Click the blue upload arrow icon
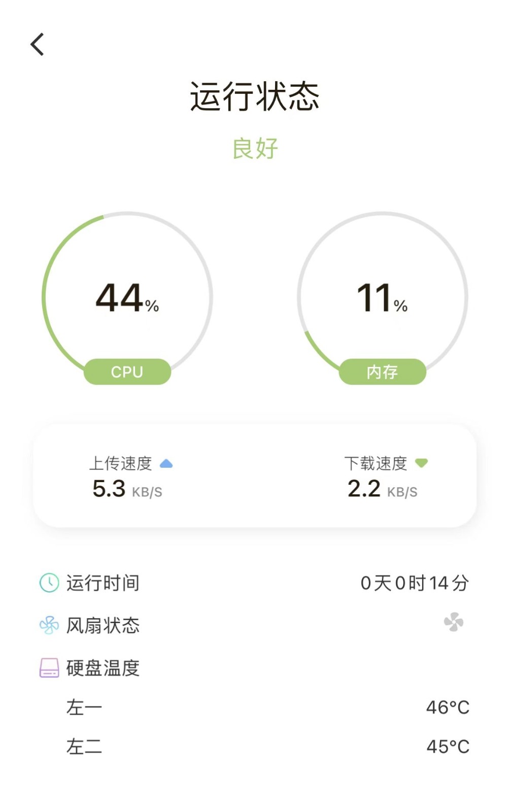The height and width of the screenshot is (812, 510). click(166, 463)
